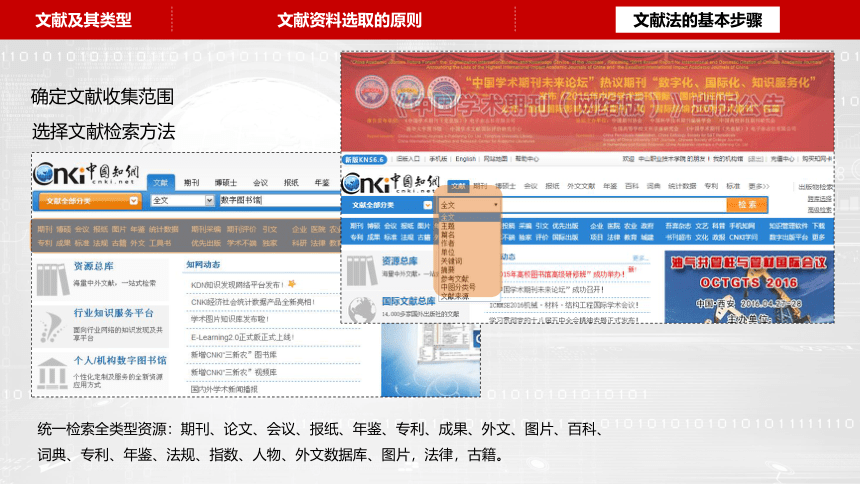Open news item 新增CNKI"三新农"图书库

coord(234,355)
